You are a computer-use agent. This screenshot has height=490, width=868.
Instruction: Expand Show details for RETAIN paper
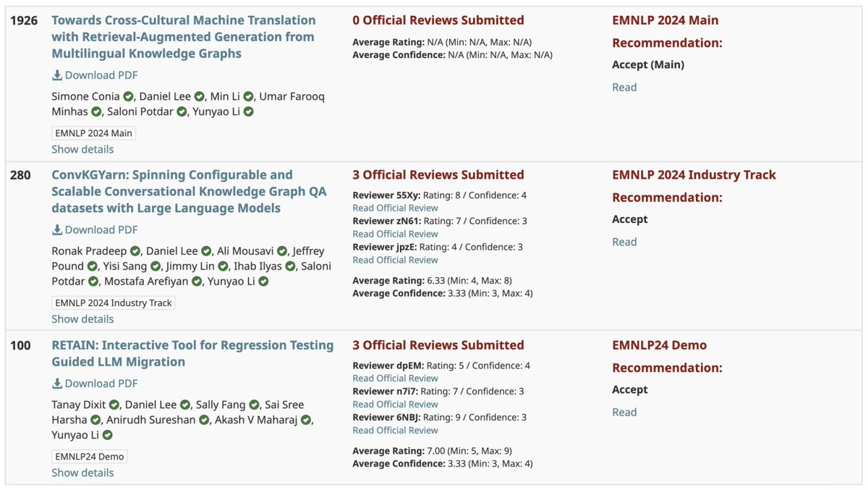(x=82, y=473)
